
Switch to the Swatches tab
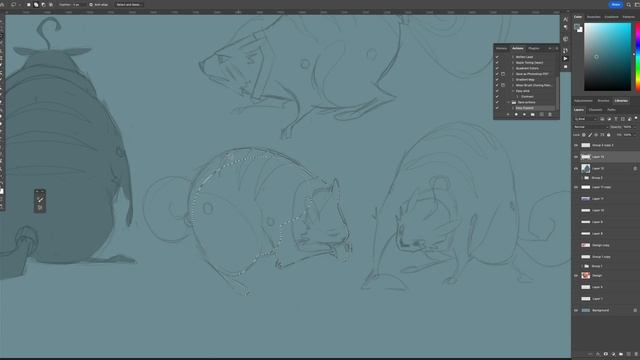click(593, 17)
